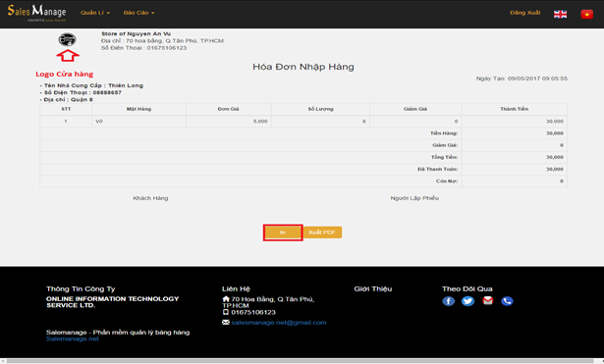Click the Tổng Tiền label

coord(444,157)
